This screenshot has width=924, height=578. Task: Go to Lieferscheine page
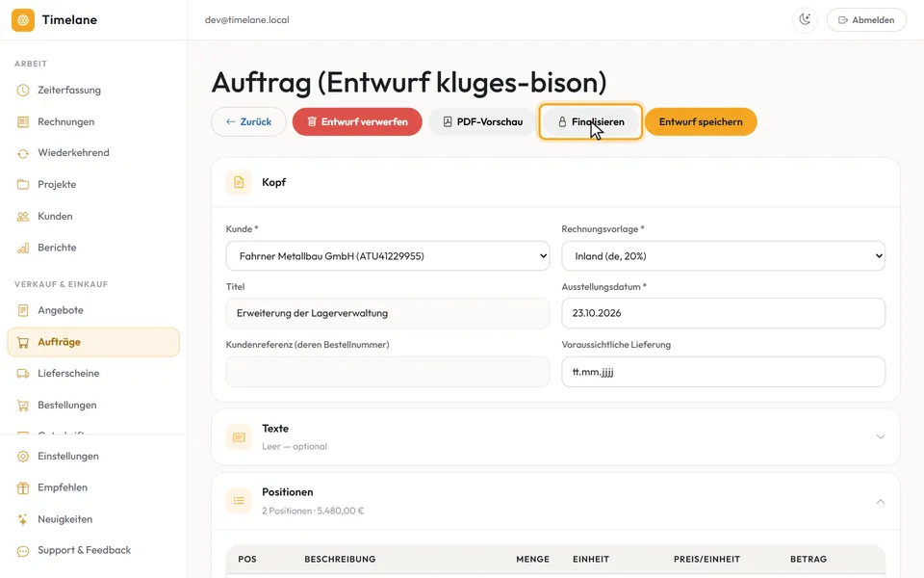click(x=93, y=374)
